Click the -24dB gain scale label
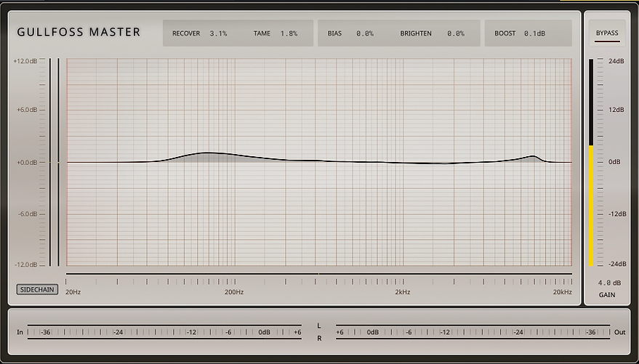639x364 pixels. (x=617, y=264)
